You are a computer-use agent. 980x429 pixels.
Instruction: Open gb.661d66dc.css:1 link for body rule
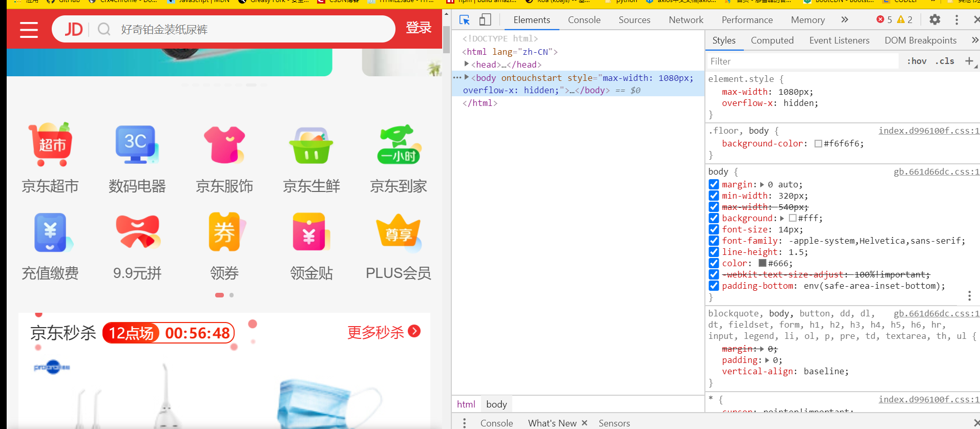tap(936, 171)
